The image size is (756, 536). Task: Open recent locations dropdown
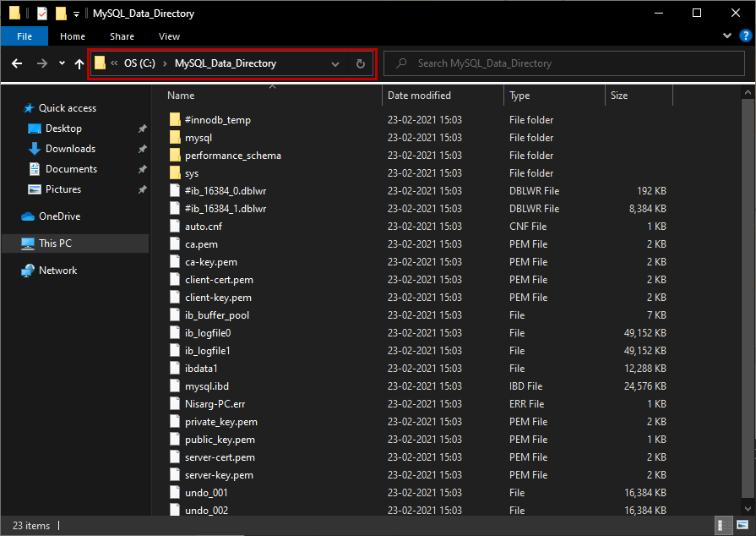coord(62,63)
